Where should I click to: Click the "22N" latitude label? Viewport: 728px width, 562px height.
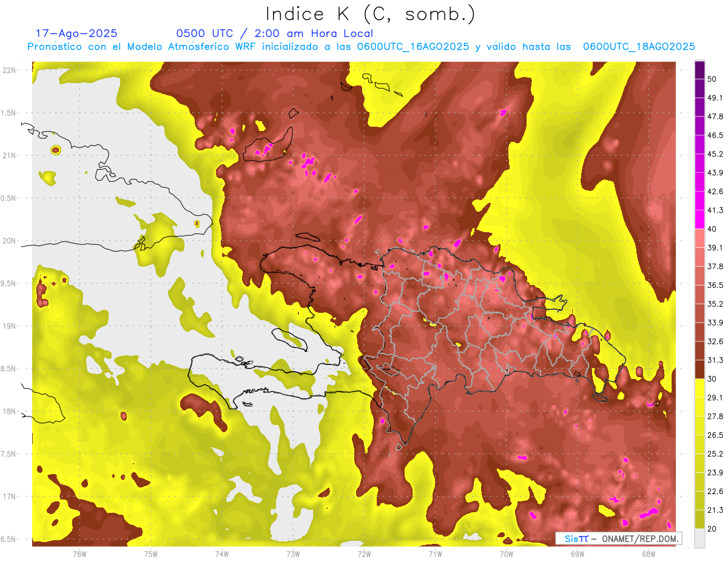point(10,70)
